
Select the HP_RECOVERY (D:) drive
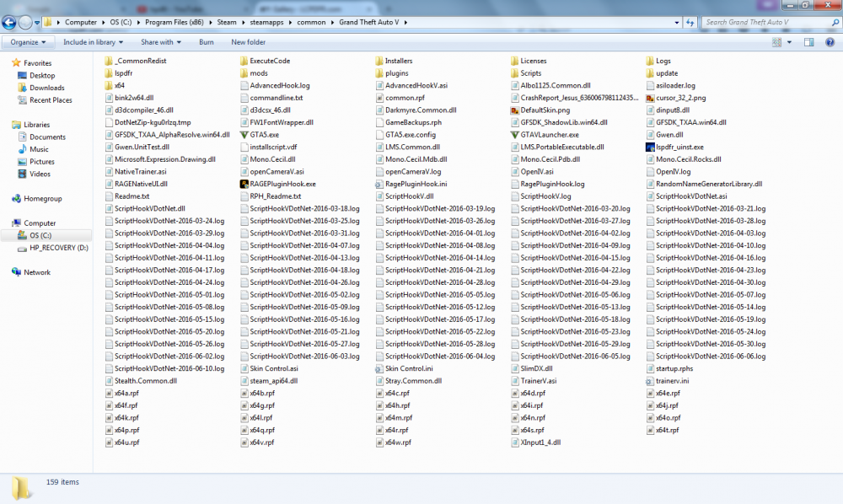click(x=59, y=248)
